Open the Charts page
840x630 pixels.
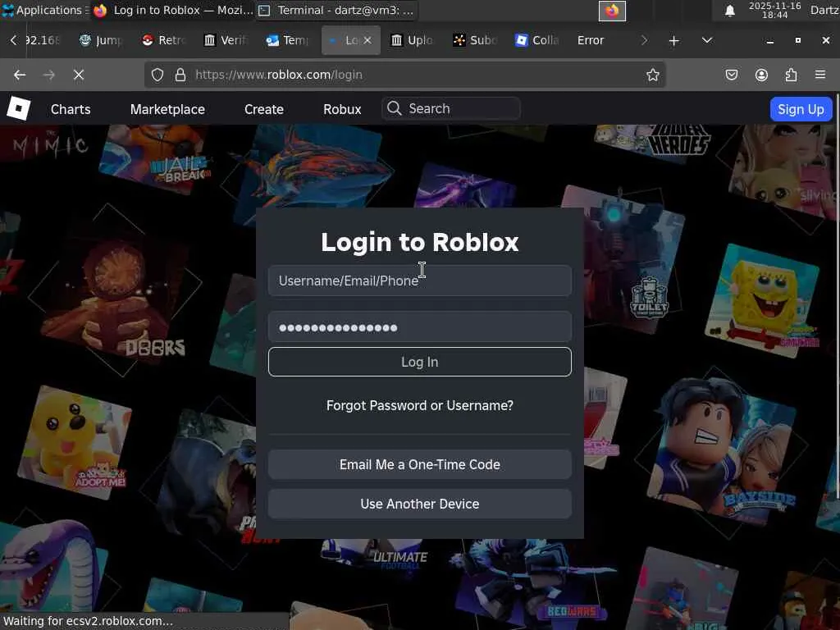[x=71, y=109]
